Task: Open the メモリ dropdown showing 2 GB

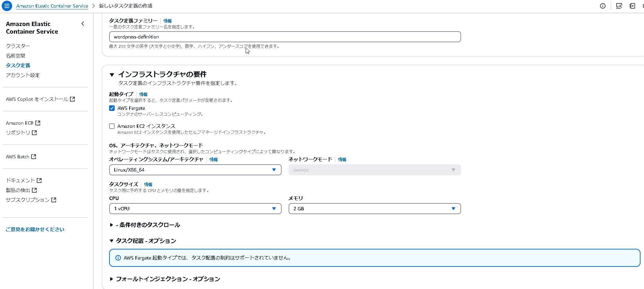Action: [374, 209]
